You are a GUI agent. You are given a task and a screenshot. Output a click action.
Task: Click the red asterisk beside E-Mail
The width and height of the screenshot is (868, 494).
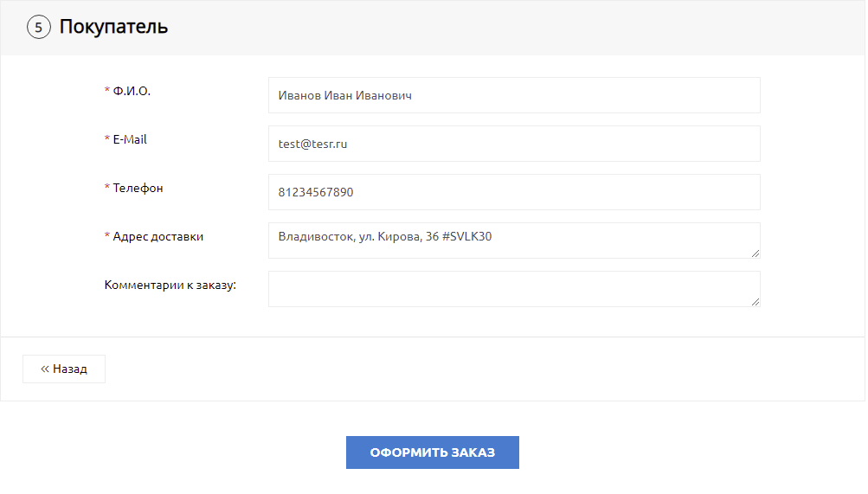(x=107, y=140)
